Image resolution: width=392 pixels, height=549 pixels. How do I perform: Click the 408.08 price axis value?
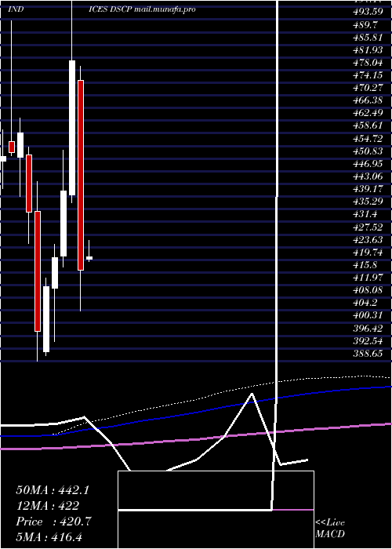click(x=368, y=290)
